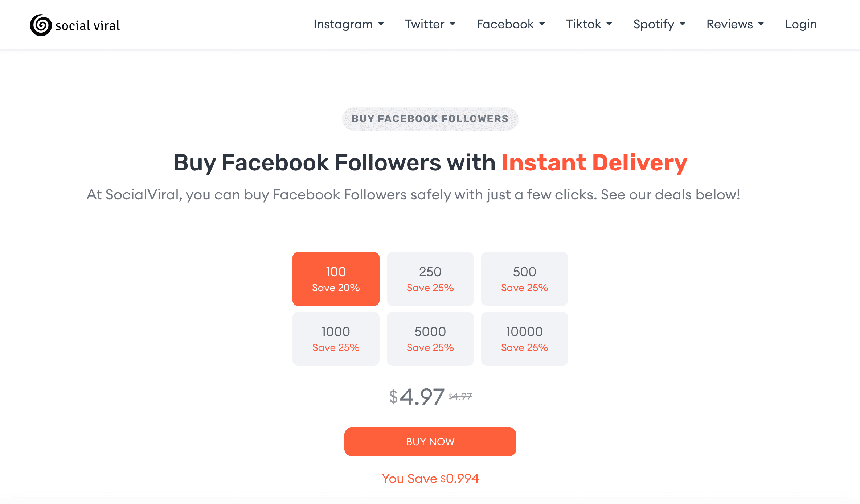
Task: Select the 1000 followers package
Action: (x=336, y=338)
